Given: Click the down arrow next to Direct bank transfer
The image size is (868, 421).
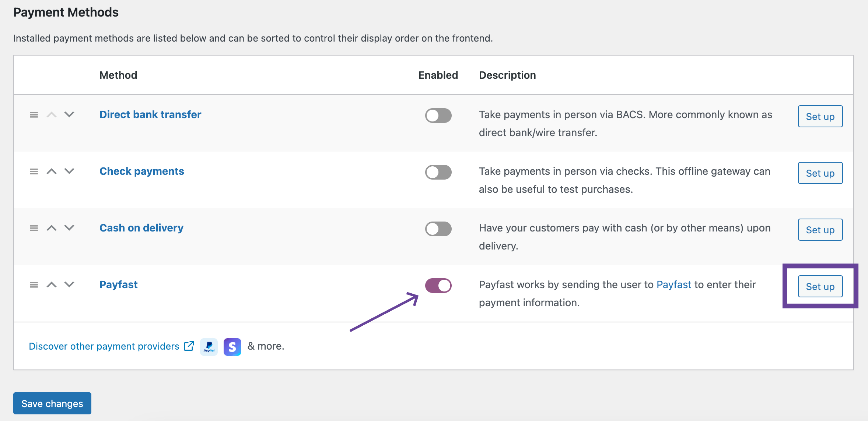Looking at the screenshot, I should coord(69,114).
